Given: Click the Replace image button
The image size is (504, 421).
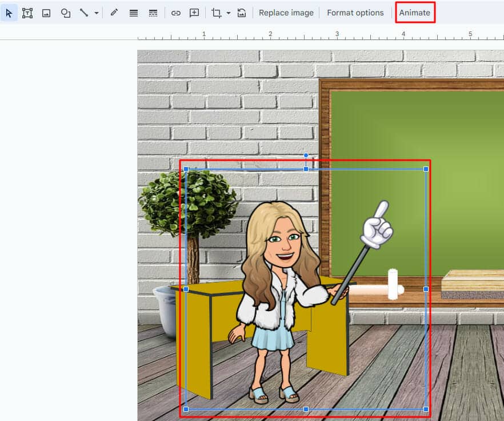Looking at the screenshot, I should pos(286,12).
